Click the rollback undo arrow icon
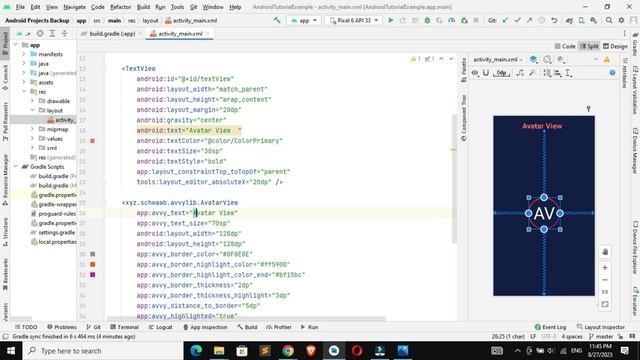 554,20
